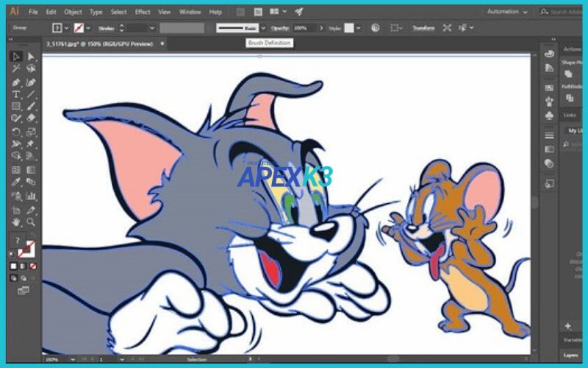Select the Width tool

[16, 144]
